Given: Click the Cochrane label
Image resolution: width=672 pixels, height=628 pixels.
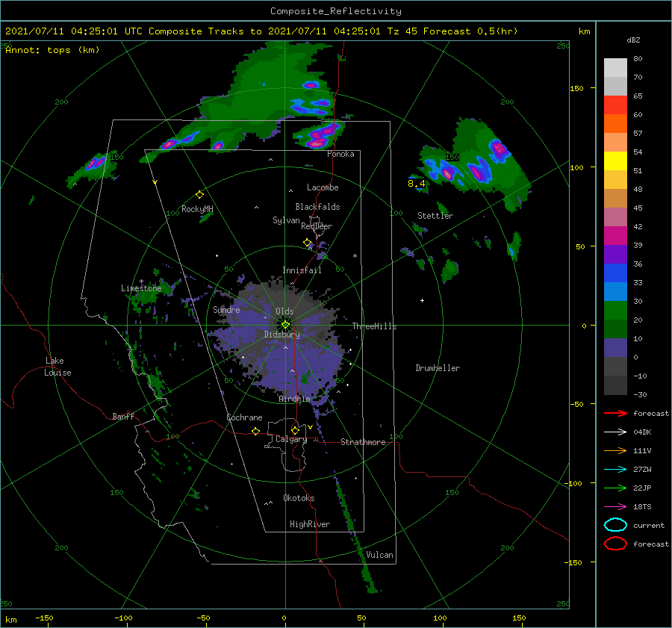Looking at the screenshot, I should click(x=244, y=417).
